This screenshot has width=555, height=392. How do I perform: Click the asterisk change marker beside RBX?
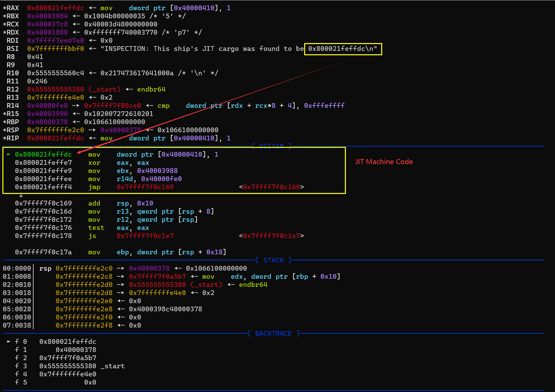[x=4, y=16]
